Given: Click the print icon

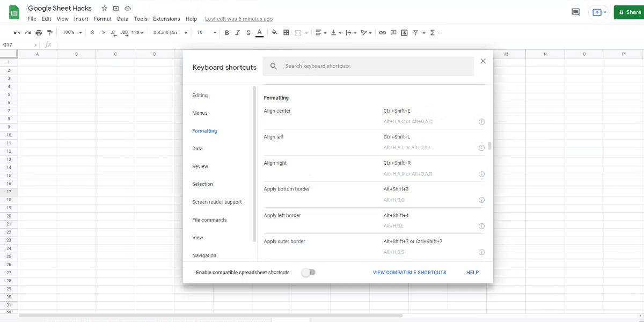Looking at the screenshot, I should (x=39, y=33).
